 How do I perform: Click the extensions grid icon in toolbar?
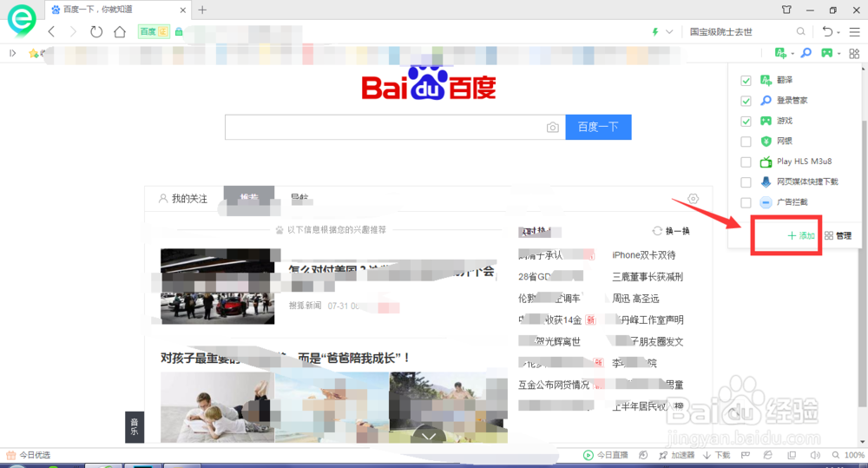pos(854,53)
